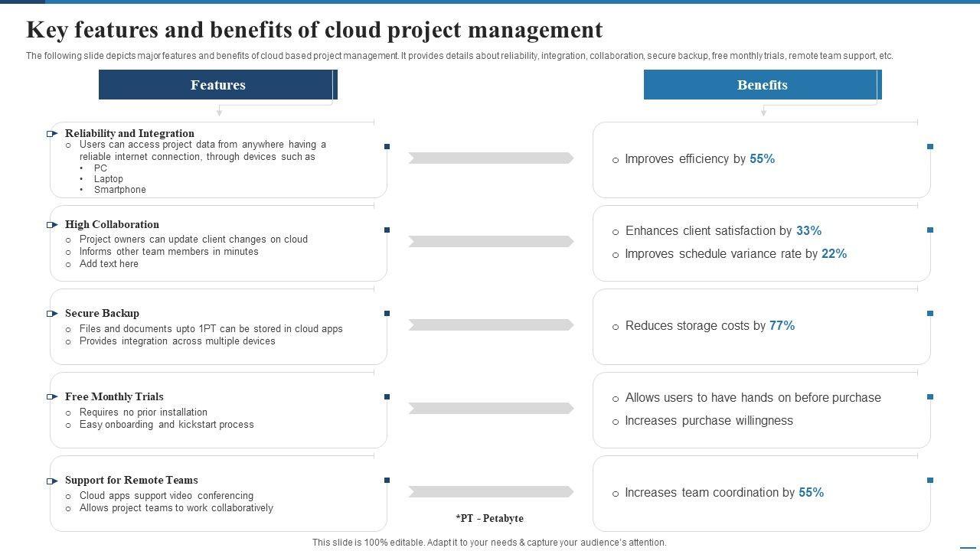Select the Benefits header banner
This screenshot has width=980, height=551.
(763, 85)
